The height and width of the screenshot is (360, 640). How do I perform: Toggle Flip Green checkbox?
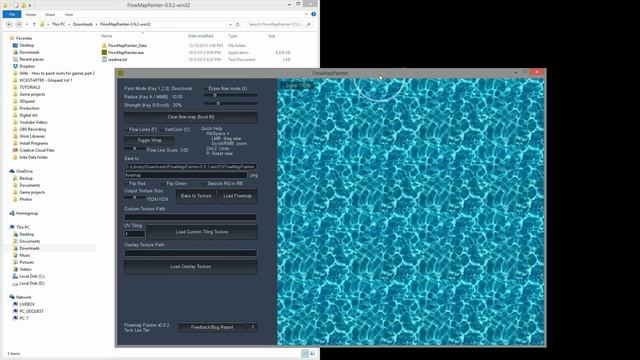click(164, 184)
